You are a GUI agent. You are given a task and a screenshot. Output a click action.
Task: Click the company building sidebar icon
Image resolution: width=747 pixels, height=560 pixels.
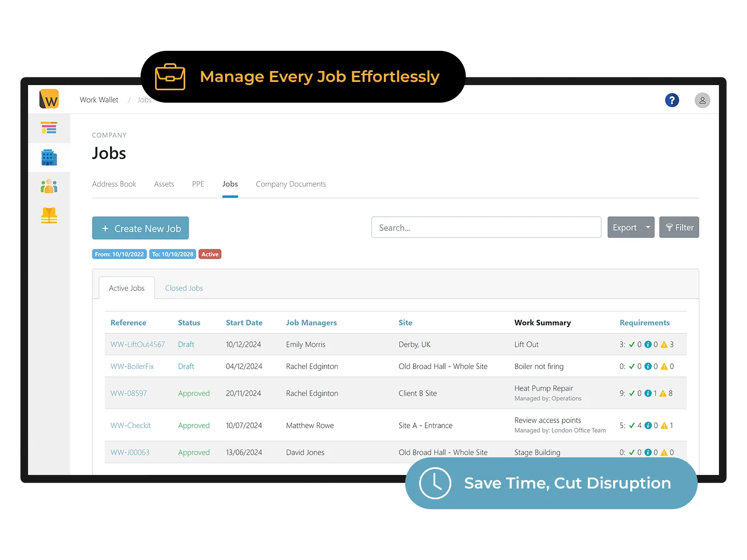pos(49,157)
